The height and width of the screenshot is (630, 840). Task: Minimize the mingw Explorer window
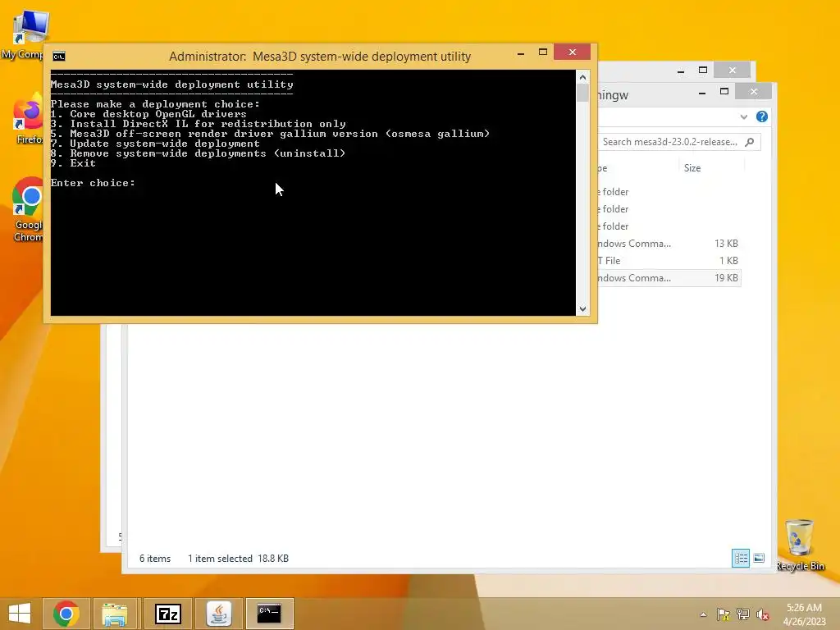coord(702,92)
